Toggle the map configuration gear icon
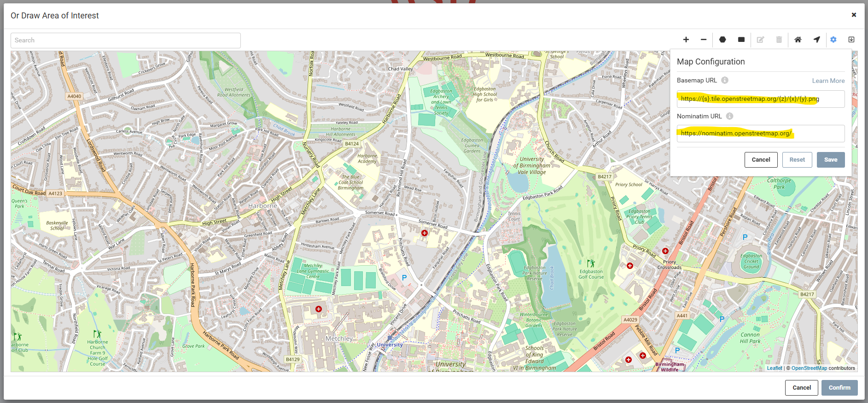 (x=833, y=40)
